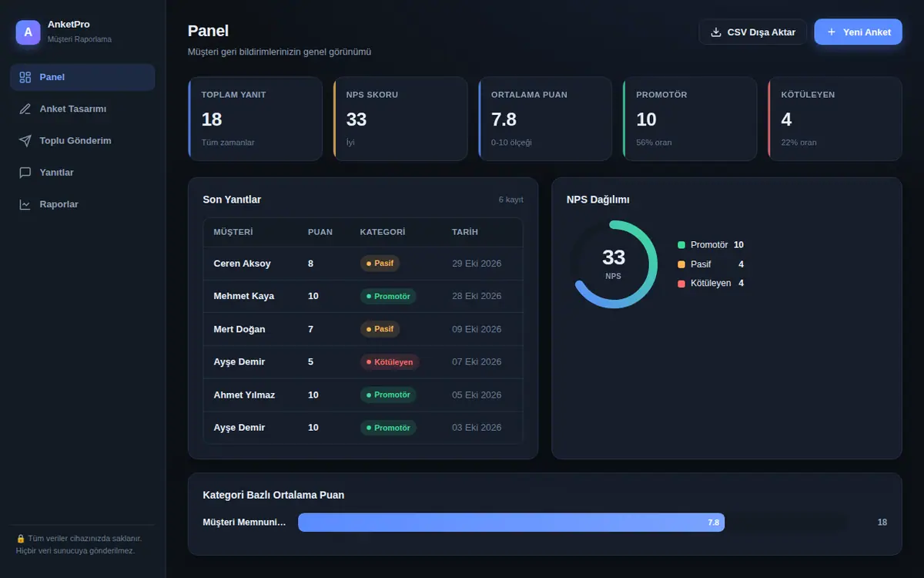Select the Kötüleyen stat card
This screenshot has height=578, width=924.
click(835, 119)
